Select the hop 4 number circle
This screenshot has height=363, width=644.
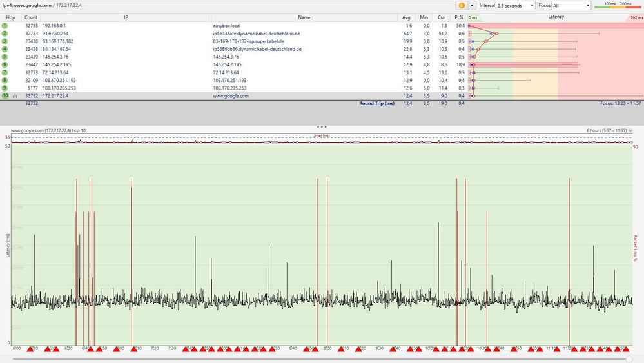click(x=5, y=48)
